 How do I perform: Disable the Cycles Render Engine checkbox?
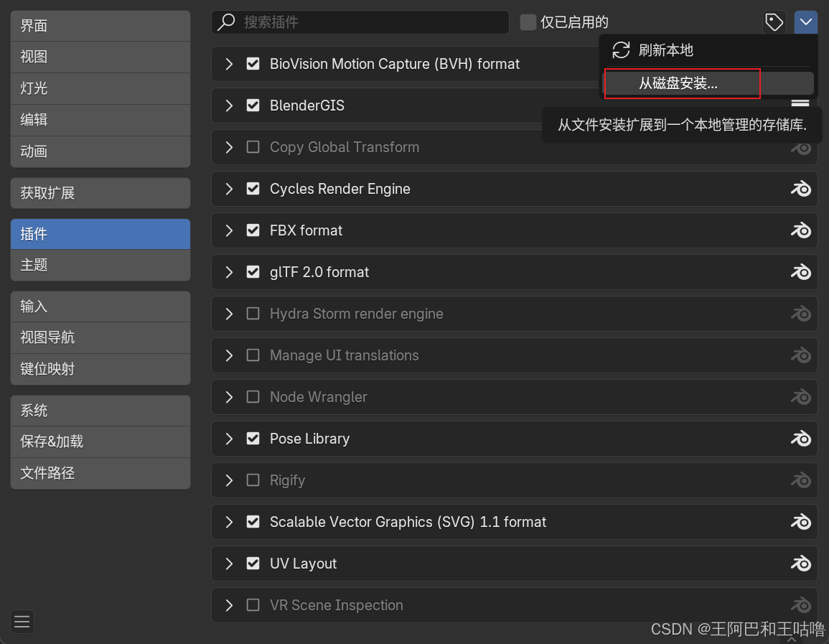253,189
